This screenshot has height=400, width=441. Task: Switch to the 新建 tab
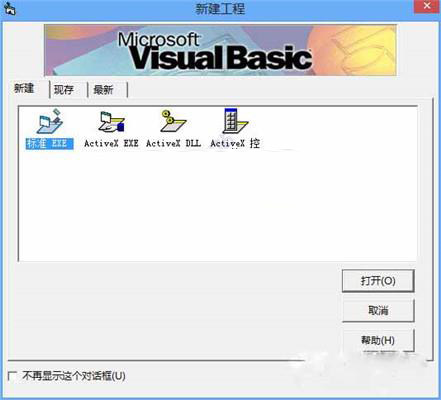pyautogui.click(x=24, y=89)
